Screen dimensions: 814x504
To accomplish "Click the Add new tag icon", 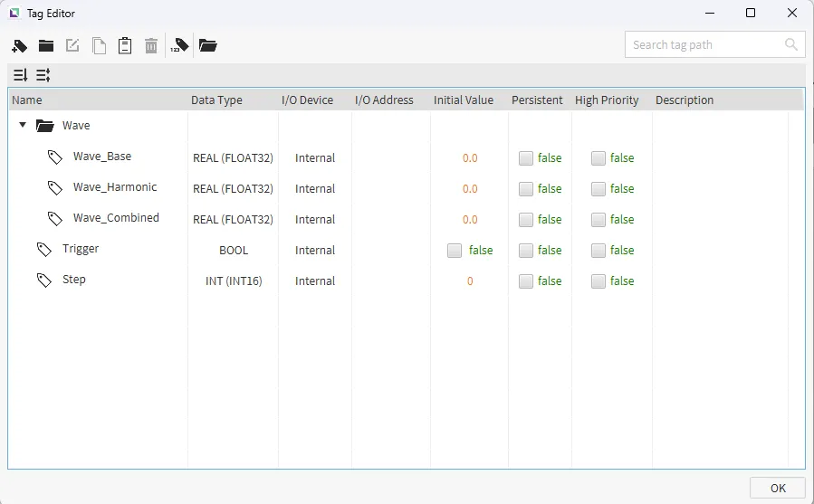I will point(20,45).
